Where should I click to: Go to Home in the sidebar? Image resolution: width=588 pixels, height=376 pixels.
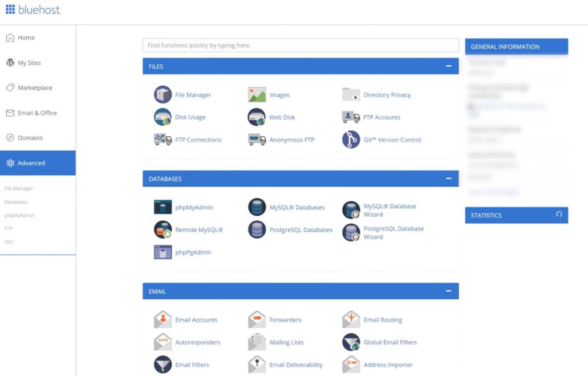click(x=37, y=37)
